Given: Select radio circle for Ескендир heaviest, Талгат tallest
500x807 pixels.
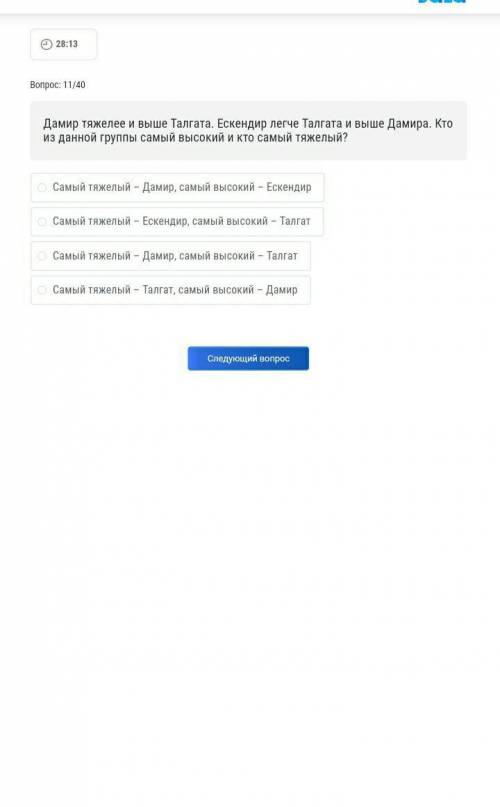Looking at the screenshot, I should (x=42, y=221).
